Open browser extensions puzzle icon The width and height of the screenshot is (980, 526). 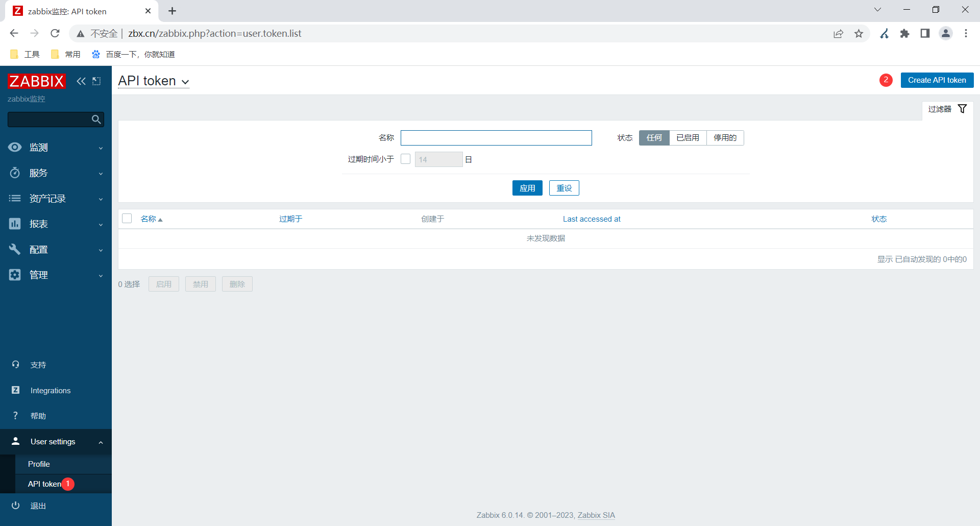[904, 34]
